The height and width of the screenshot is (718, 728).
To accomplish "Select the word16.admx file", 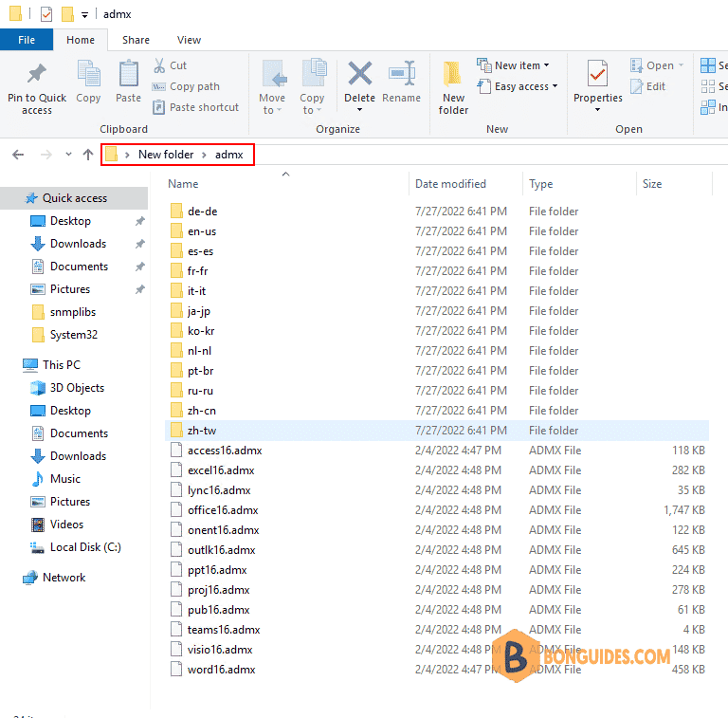I will 436,670.
